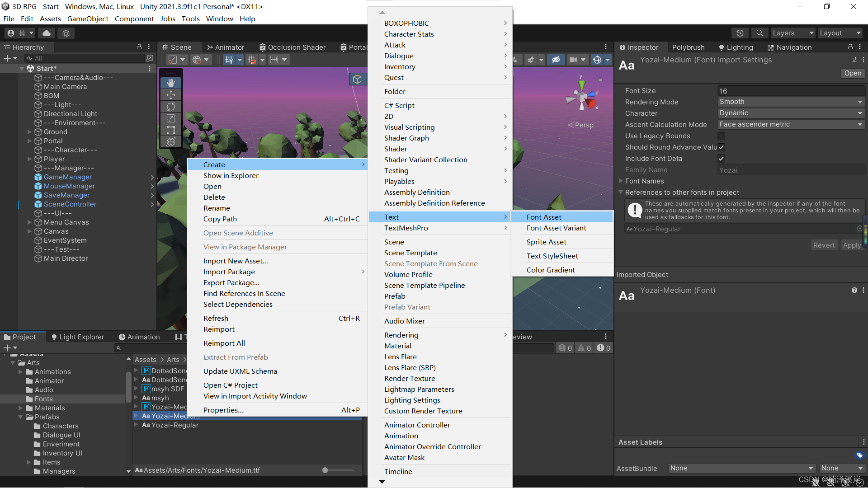Click the scene orientation gizmo cube
This screenshot has height=488, width=868.
(x=582, y=96)
